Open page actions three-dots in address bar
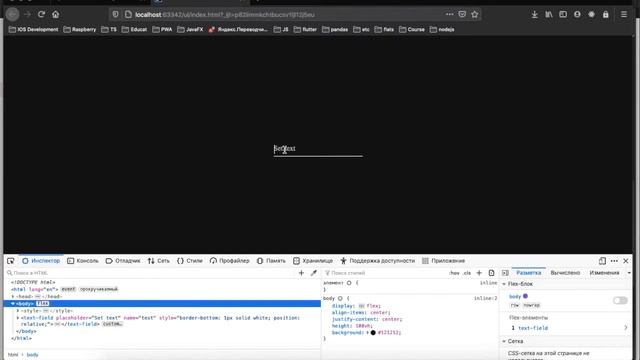640x360 pixels. click(x=449, y=14)
